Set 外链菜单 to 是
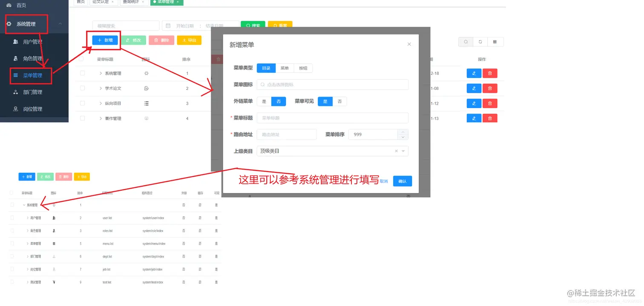Viewport: 644px width, 306px height. (x=264, y=101)
